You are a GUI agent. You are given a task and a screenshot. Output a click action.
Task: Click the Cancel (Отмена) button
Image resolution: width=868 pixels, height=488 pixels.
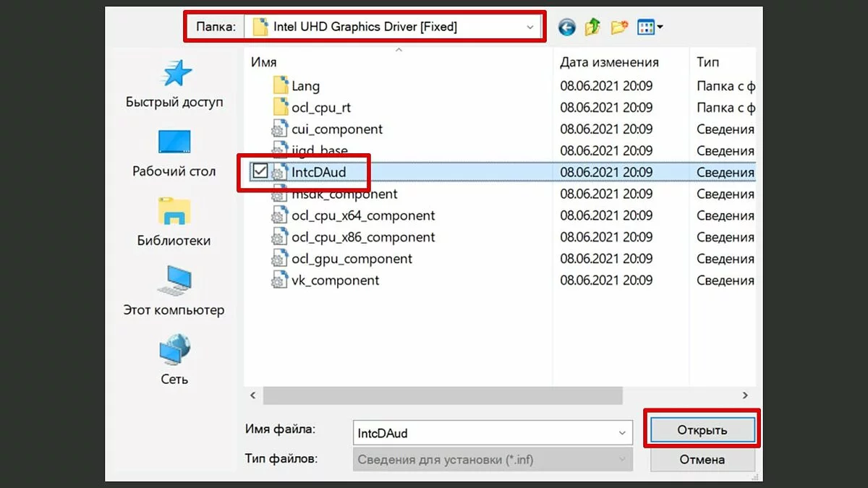click(702, 459)
